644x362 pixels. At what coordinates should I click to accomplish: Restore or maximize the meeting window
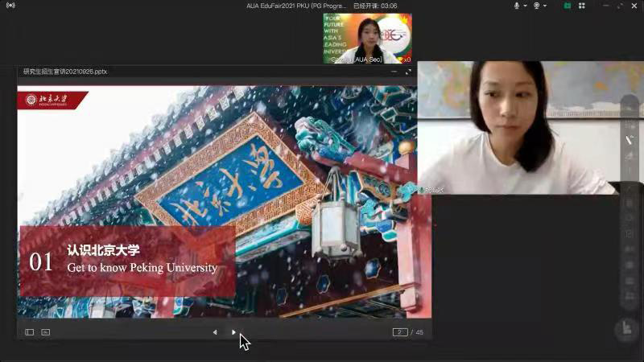point(620,6)
